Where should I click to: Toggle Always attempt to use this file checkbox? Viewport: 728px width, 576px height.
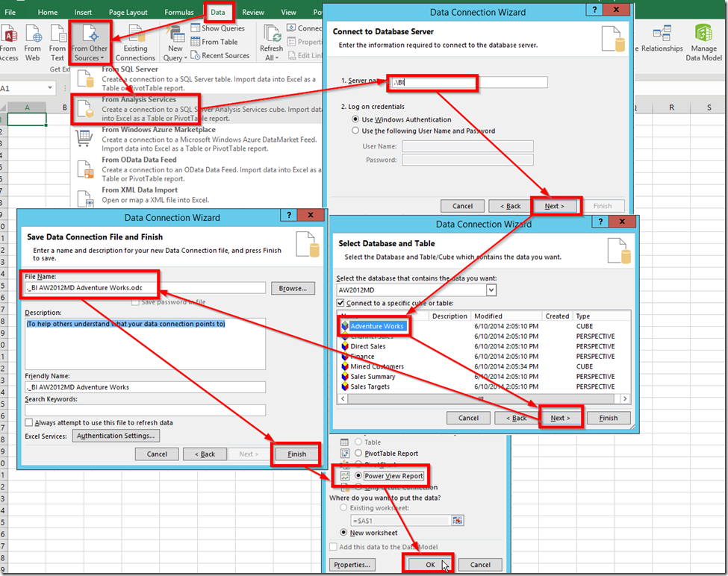(x=29, y=422)
